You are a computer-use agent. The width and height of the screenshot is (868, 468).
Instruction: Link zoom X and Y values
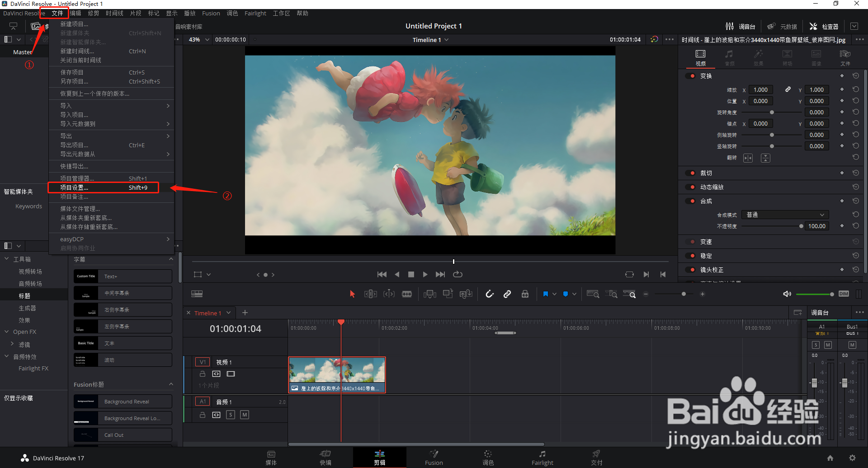pyautogui.click(x=788, y=89)
